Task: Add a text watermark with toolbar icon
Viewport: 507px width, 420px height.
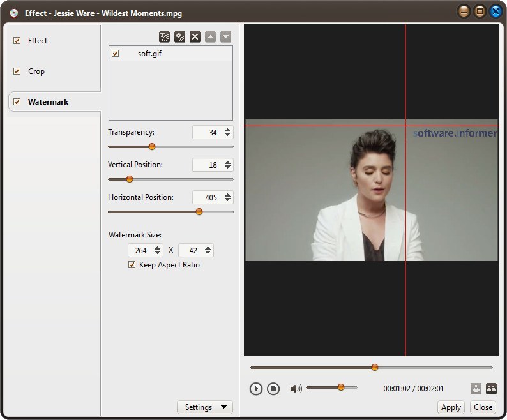Action: (164, 37)
